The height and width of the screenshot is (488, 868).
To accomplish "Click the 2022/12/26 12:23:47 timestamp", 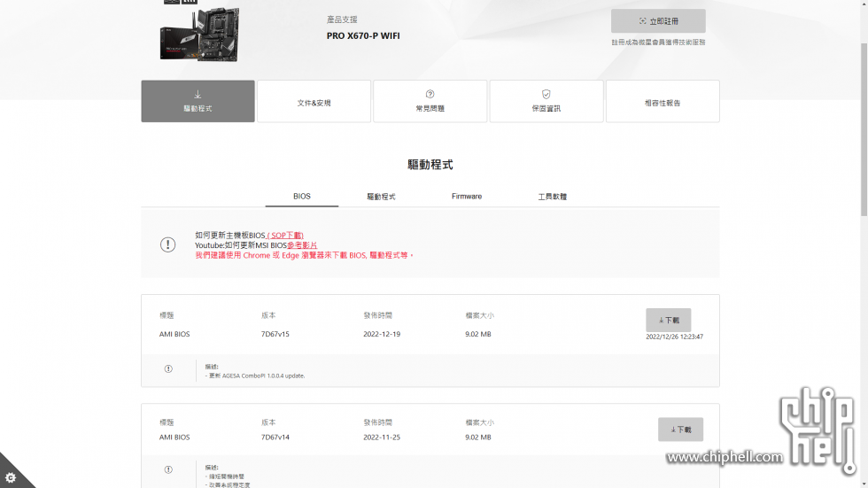I will coord(674,337).
